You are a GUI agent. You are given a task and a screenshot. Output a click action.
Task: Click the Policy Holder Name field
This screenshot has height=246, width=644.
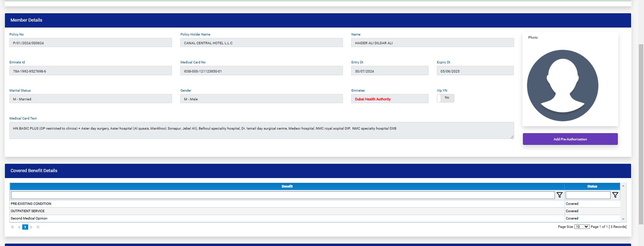pos(261,43)
